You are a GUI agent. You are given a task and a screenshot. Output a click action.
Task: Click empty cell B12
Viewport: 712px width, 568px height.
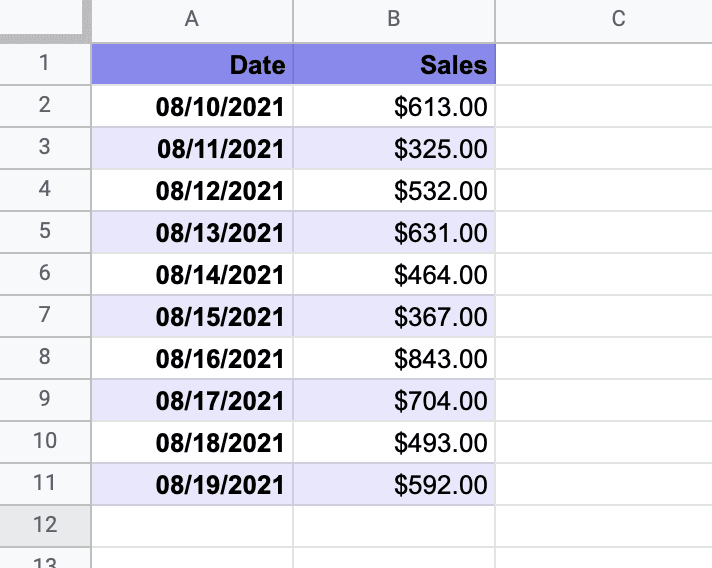click(x=394, y=526)
